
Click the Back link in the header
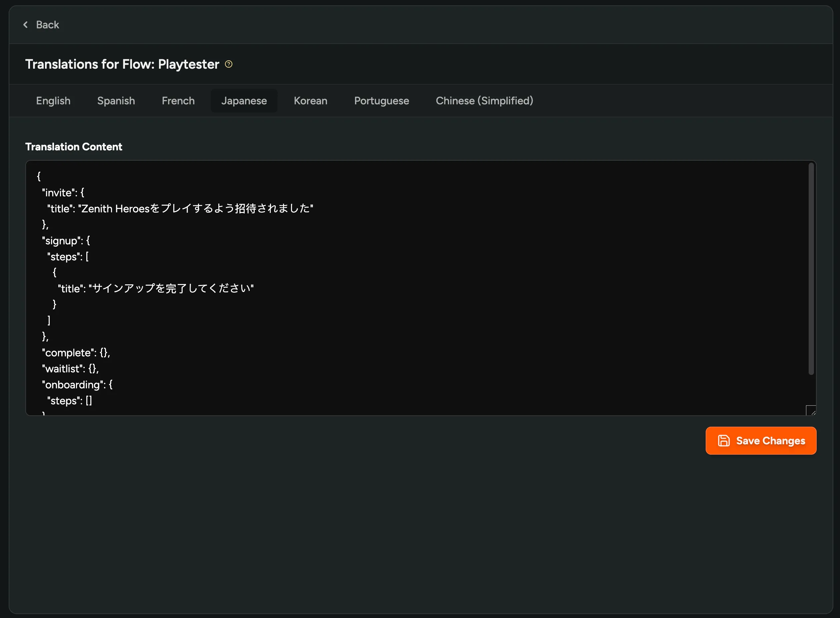(x=47, y=25)
